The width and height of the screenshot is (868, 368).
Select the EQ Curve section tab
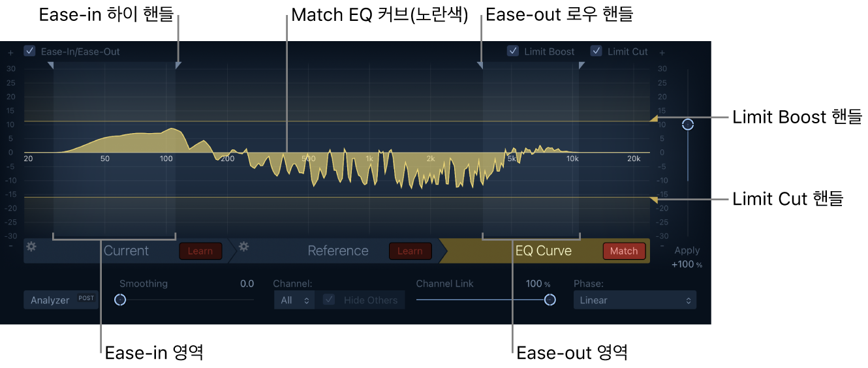pyautogui.click(x=544, y=251)
